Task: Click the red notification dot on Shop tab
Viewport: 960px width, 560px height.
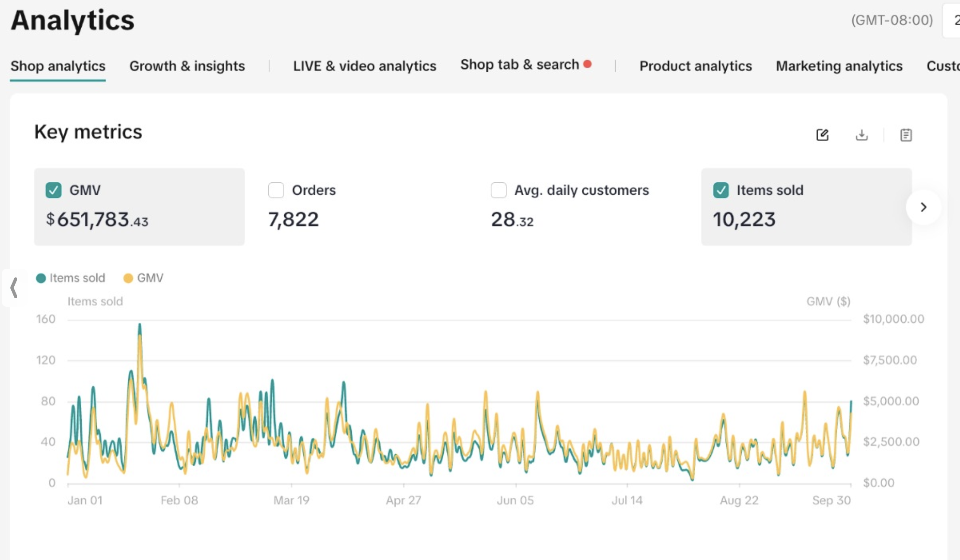Action: tap(587, 64)
